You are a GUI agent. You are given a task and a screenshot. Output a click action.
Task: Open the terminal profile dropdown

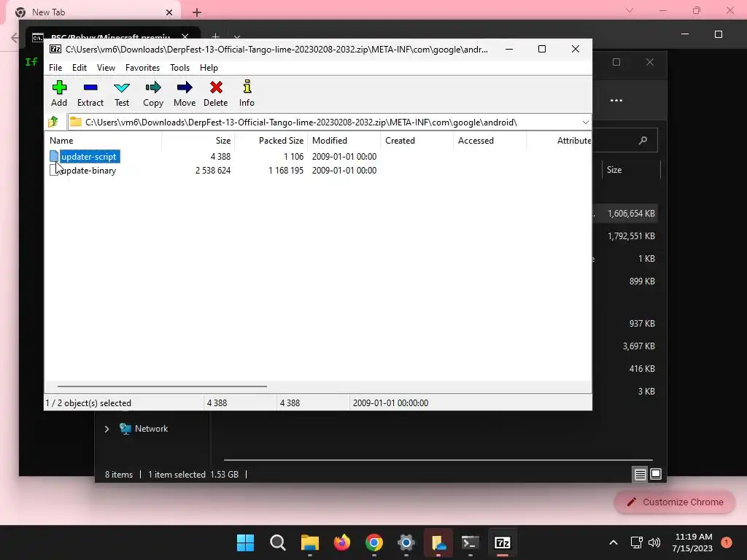(237, 36)
